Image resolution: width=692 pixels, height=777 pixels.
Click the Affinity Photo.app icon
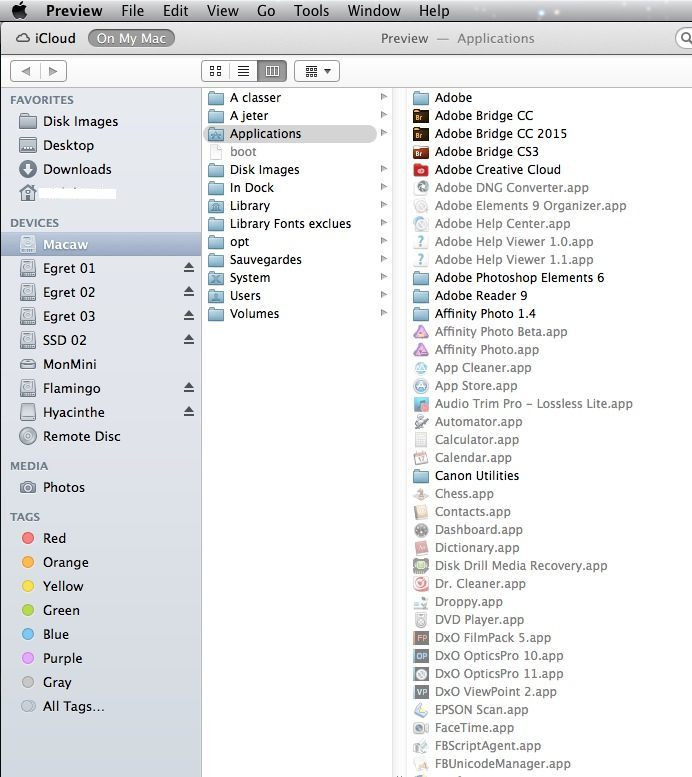pos(421,350)
